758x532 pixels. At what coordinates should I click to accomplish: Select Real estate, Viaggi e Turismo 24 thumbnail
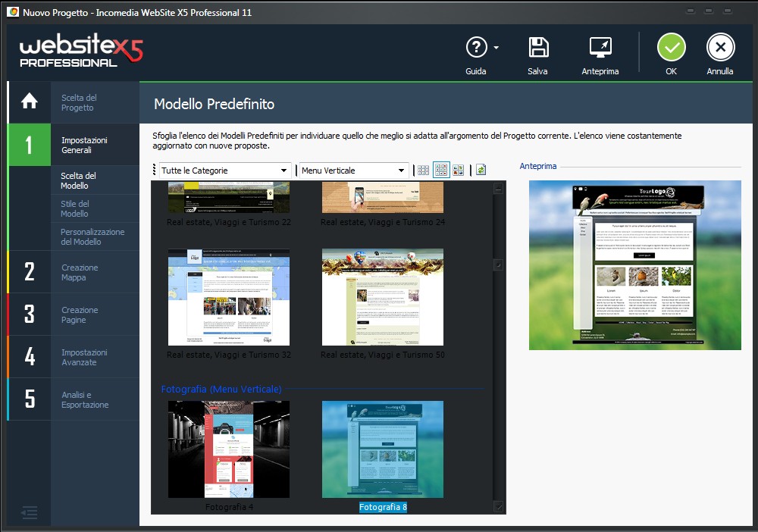382,198
